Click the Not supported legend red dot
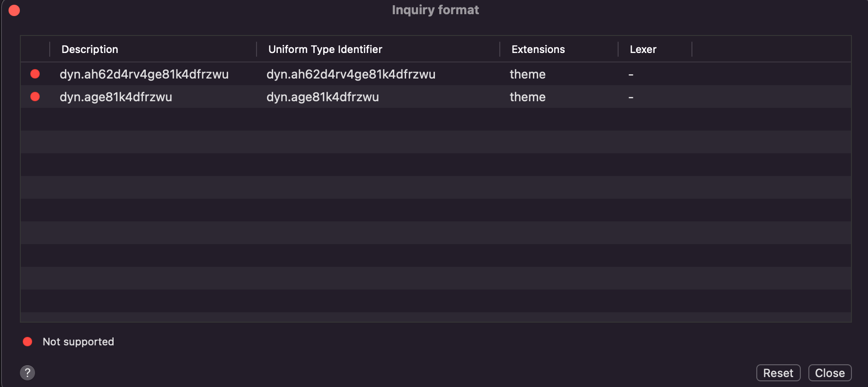The height and width of the screenshot is (387, 868). pyautogui.click(x=27, y=342)
